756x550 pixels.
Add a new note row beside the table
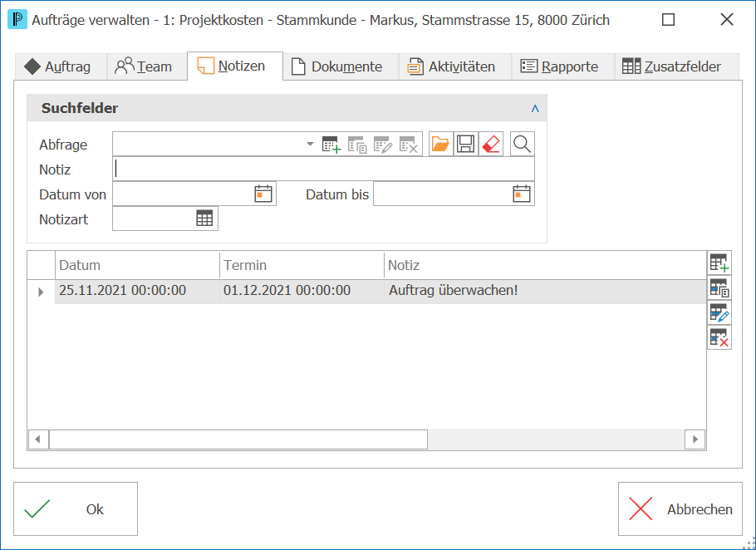pyautogui.click(x=719, y=263)
